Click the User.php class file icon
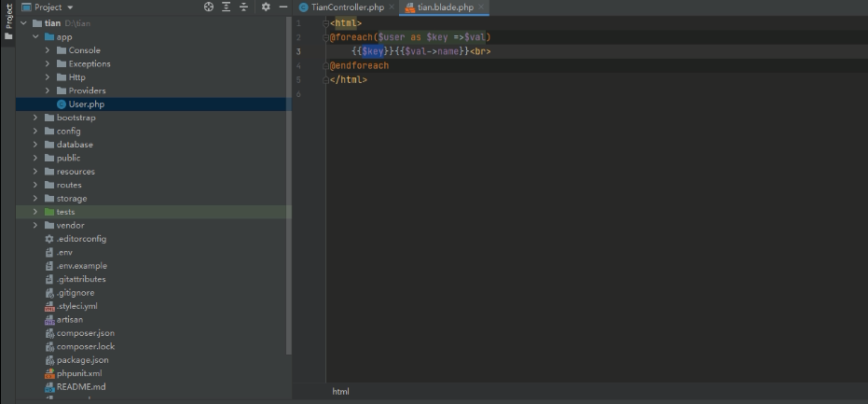The width and height of the screenshot is (868, 404). 62,104
